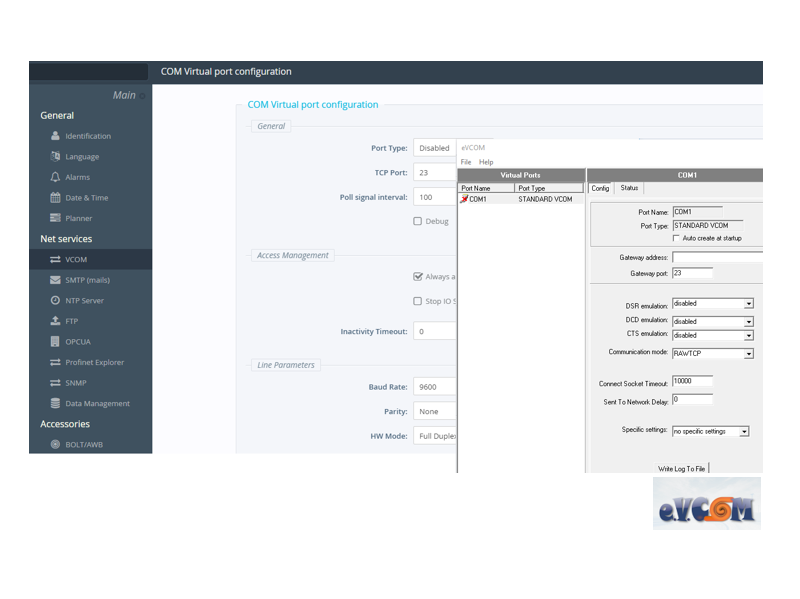Screen dimensions: 800x599
Task: Click the COM1 plug icon in Virtual Ports
Action: [x=464, y=199]
